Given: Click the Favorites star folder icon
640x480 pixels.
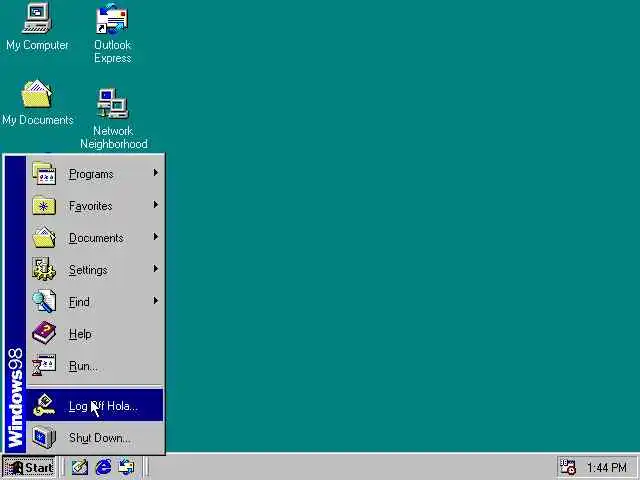Looking at the screenshot, I should click(x=44, y=205).
